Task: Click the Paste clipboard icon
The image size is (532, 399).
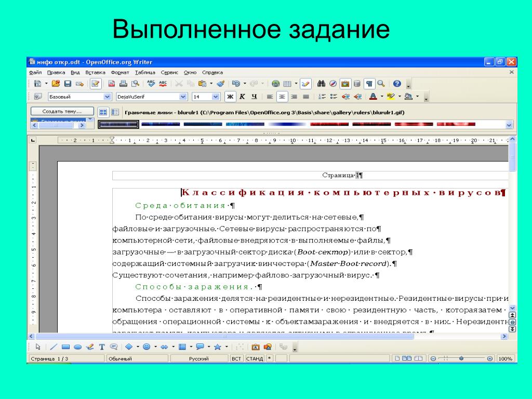Action: pos(202,84)
